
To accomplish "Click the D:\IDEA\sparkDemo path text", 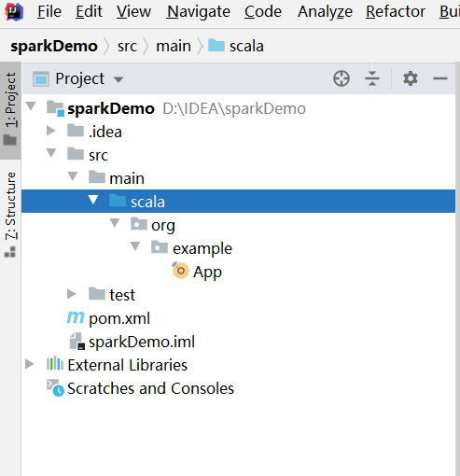I will pyautogui.click(x=234, y=108).
